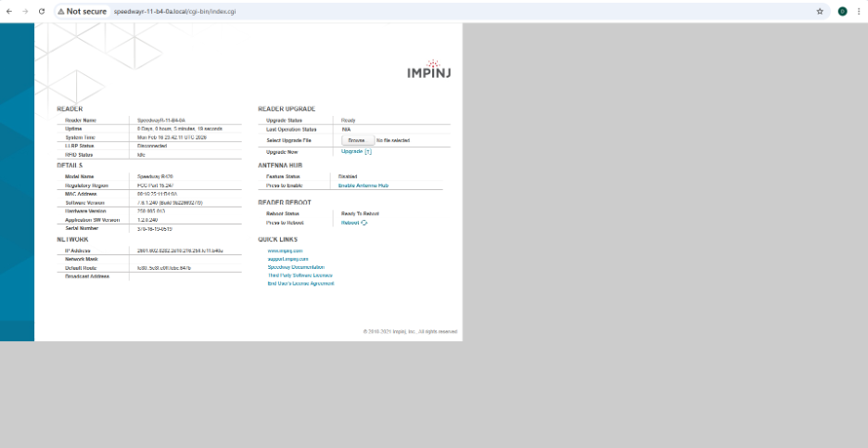This screenshot has width=868, height=448.
Task: Click Browse to select upgrade file
Action: coord(358,141)
